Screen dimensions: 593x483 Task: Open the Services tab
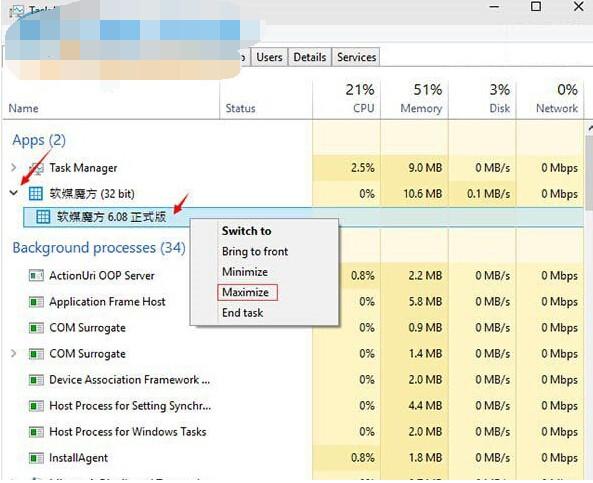356,57
